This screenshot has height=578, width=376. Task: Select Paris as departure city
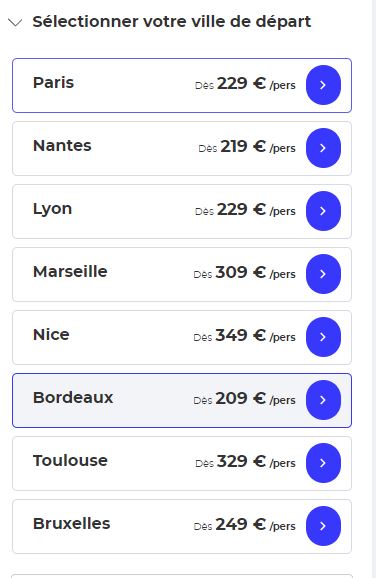182,85
